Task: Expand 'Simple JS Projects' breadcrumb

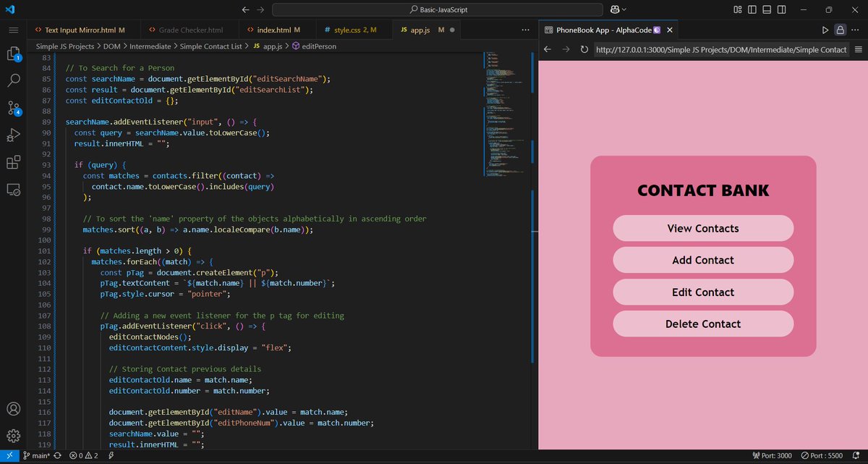Action: (x=65, y=46)
